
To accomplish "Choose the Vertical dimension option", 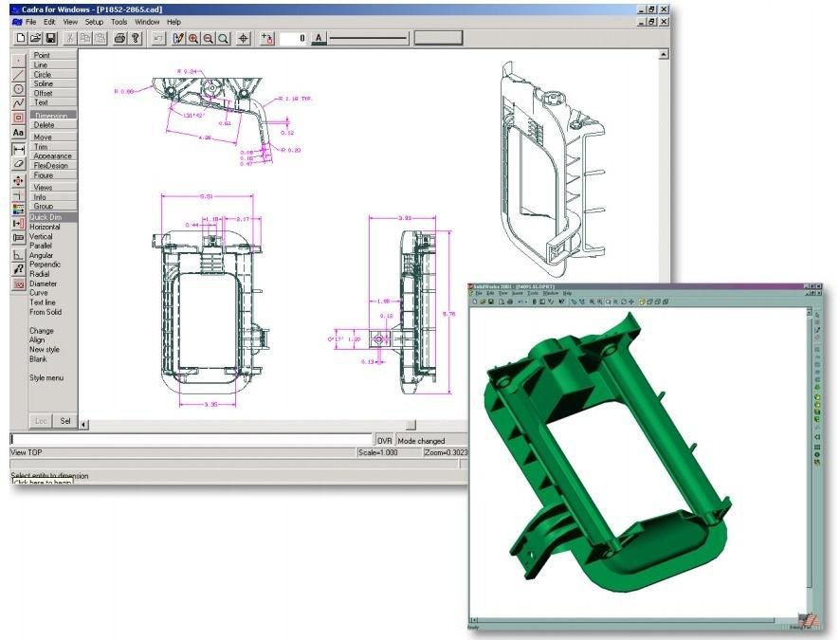I will click(x=41, y=236).
